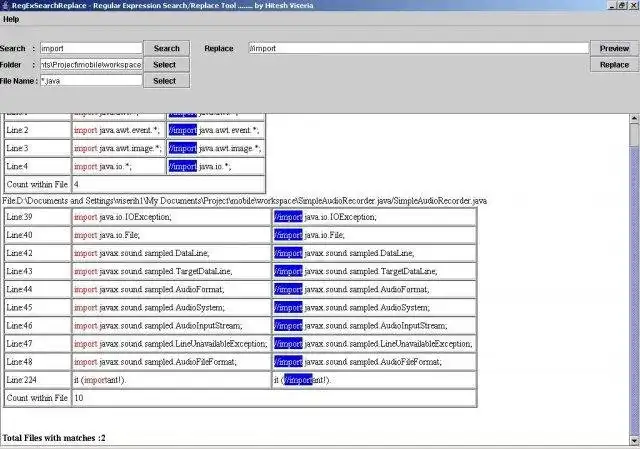Click preview '//import javax.sound.sampled.LineUnavailableException;' cell
Screen dimensions: 640x449
tap(374, 344)
